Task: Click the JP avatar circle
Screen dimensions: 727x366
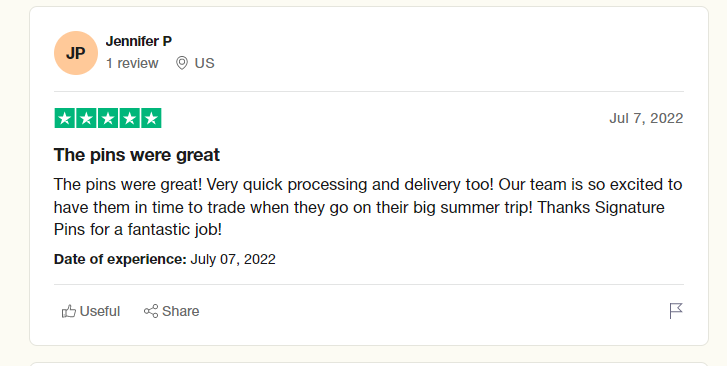Action: (x=76, y=53)
